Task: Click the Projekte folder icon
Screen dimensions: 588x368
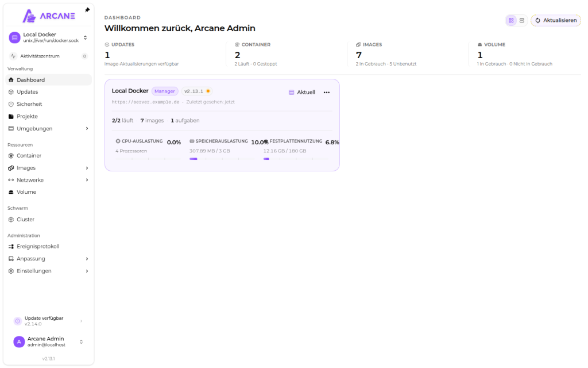Action: (x=11, y=116)
